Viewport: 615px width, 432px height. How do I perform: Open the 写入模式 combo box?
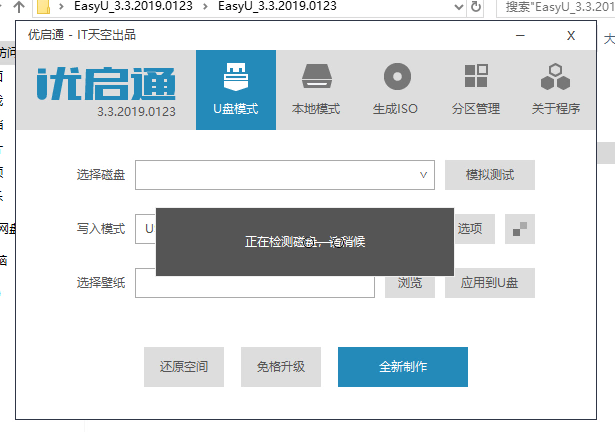pyautogui.click(x=146, y=229)
